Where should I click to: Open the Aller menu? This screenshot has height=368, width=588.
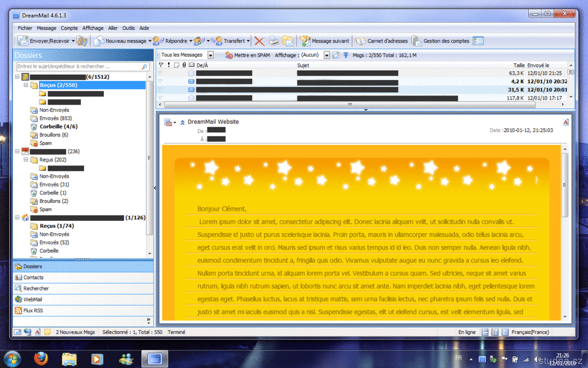coord(113,28)
